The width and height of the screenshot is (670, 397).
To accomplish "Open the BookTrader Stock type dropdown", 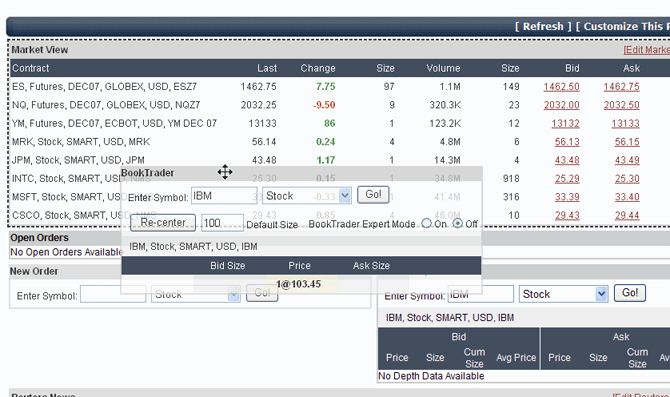I will [x=307, y=196].
